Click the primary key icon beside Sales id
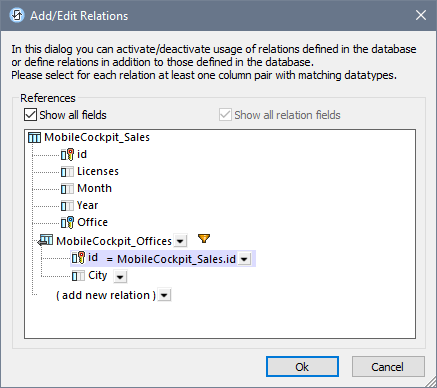Viewport: 437px width, 388px height. tap(67, 155)
